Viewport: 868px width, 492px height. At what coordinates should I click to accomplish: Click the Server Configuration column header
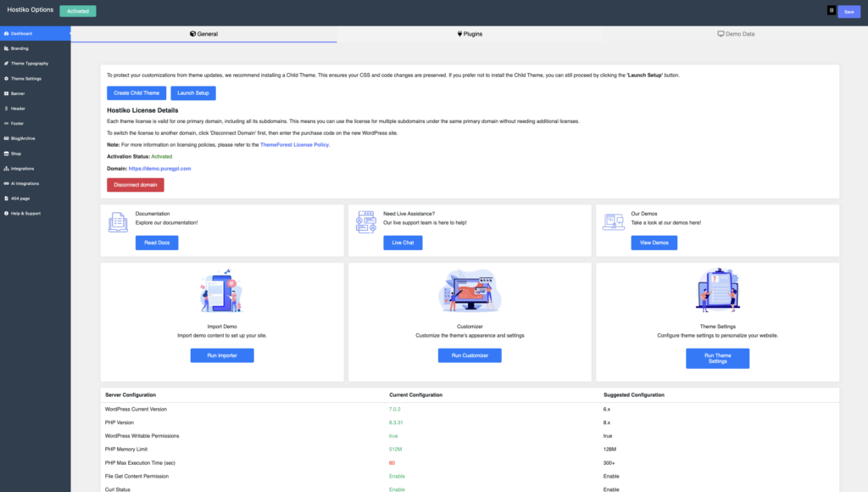[x=131, y=395]
